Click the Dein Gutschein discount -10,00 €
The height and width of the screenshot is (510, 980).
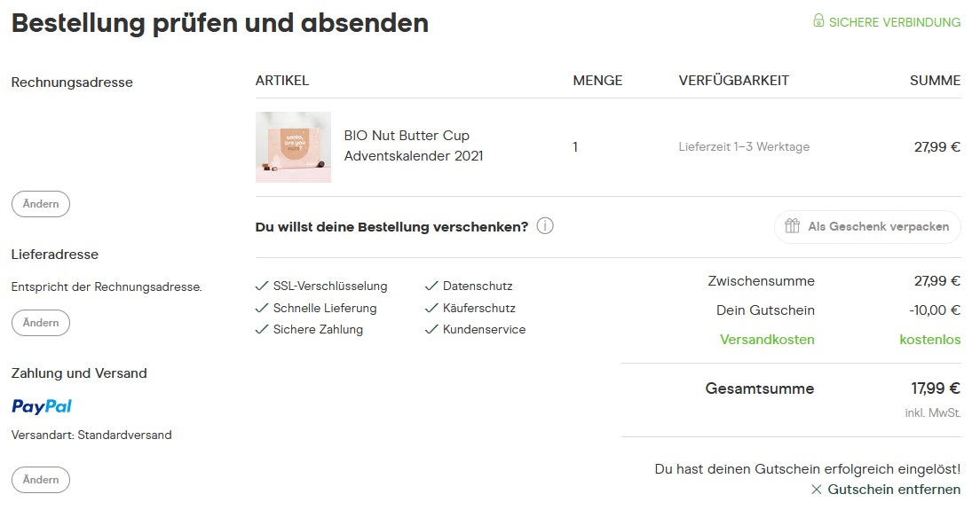(935, 310)
